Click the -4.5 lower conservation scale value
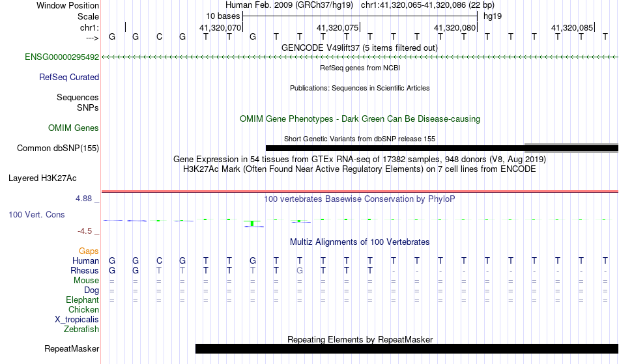The height and width of the screenshot is (364, 619). (85, 231)
